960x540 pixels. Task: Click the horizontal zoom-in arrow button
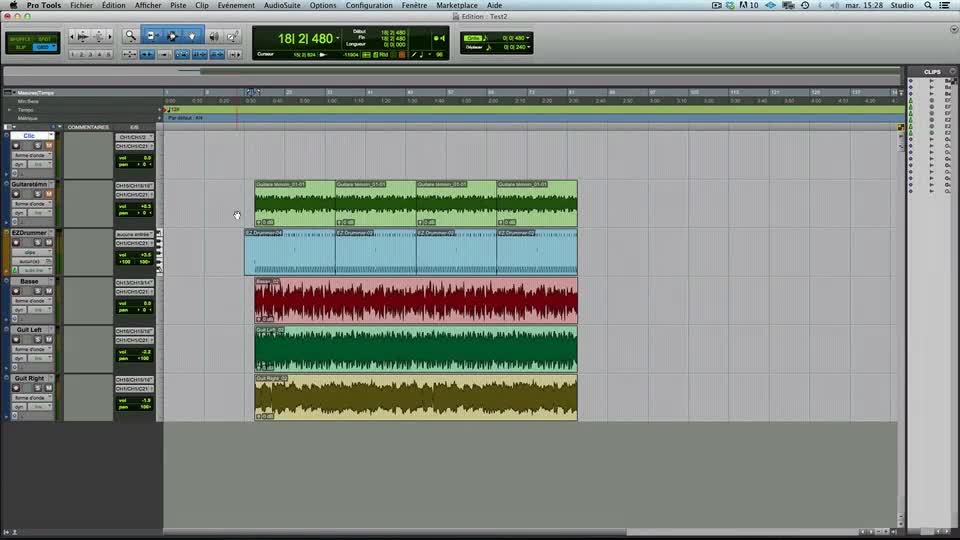(x=110, y=37)
